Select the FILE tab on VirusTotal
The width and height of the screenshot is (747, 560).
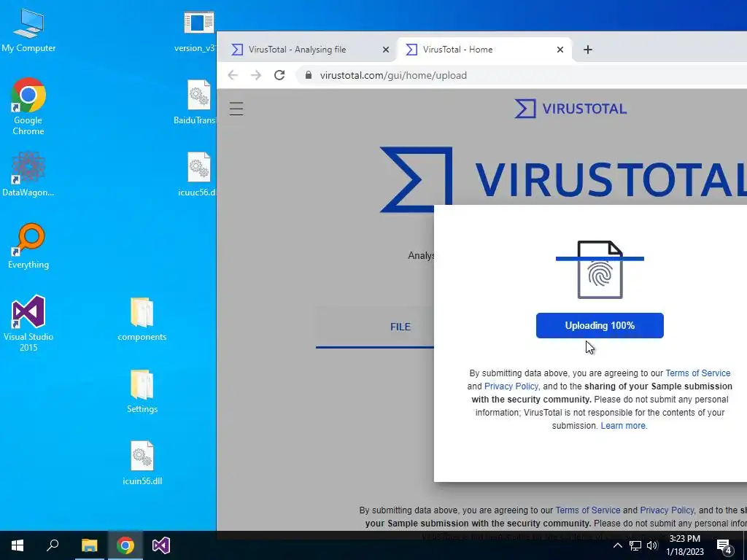pyautogui.click(x=400, y=327)
